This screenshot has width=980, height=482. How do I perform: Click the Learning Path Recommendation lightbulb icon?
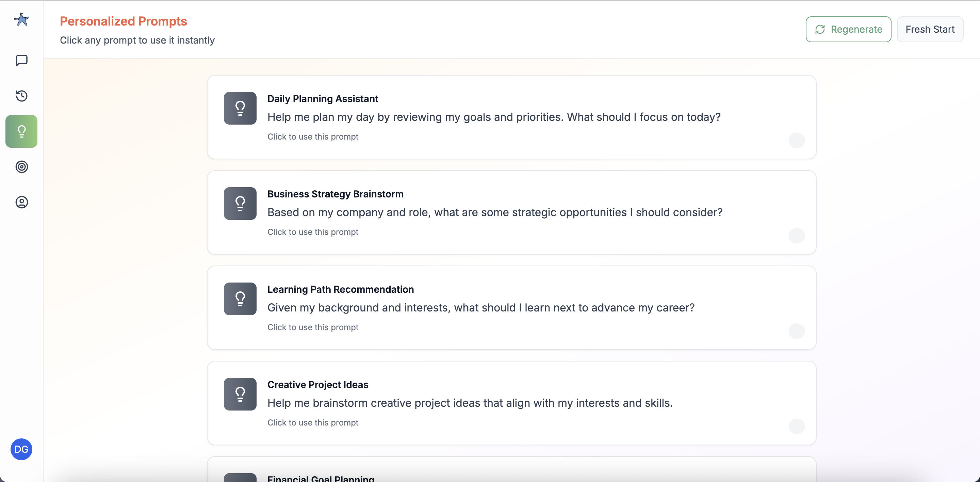240,299
